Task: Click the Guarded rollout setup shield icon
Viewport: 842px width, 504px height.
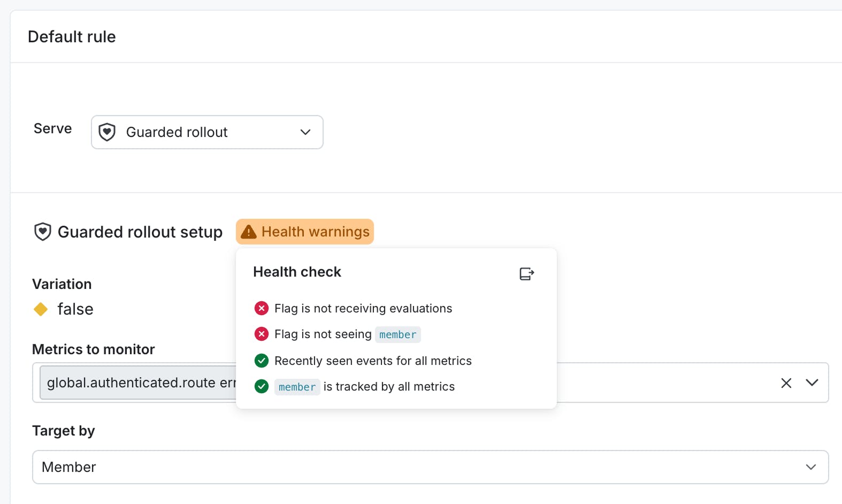Action: click(x=43, y=232)
